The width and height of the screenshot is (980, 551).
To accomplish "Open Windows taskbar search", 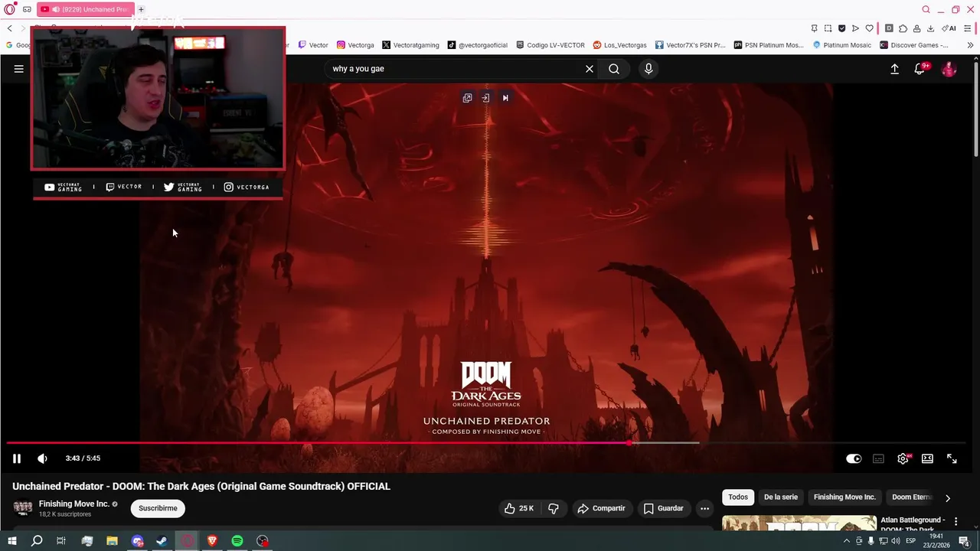I will (37, 541).
